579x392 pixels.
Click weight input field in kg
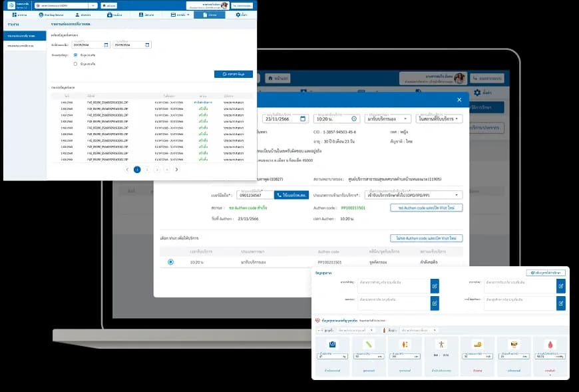[x=332, y=356]
